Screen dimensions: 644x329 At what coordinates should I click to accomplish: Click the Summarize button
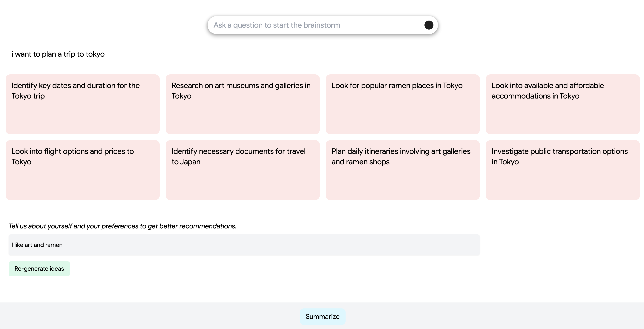click(323, 316)
